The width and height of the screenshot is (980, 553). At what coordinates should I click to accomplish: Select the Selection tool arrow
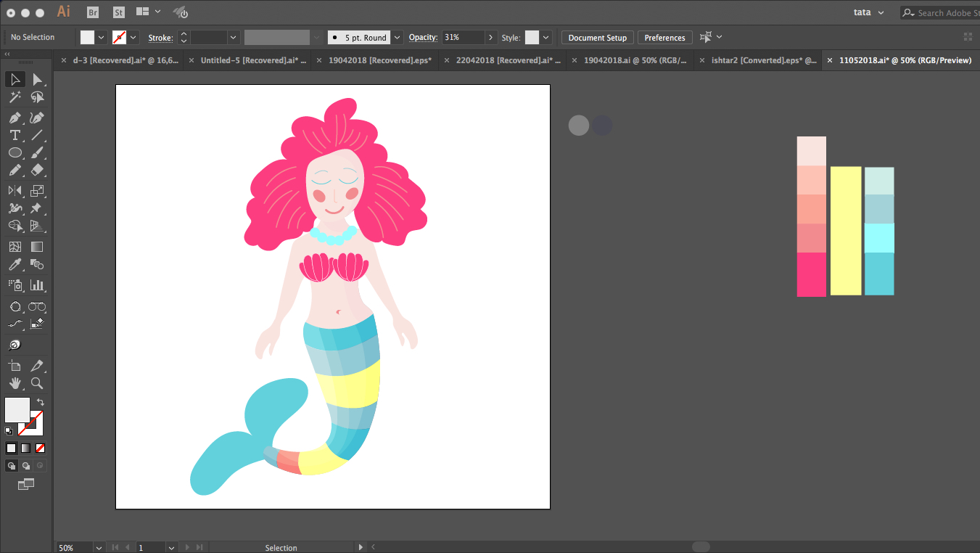coord(15,79)
